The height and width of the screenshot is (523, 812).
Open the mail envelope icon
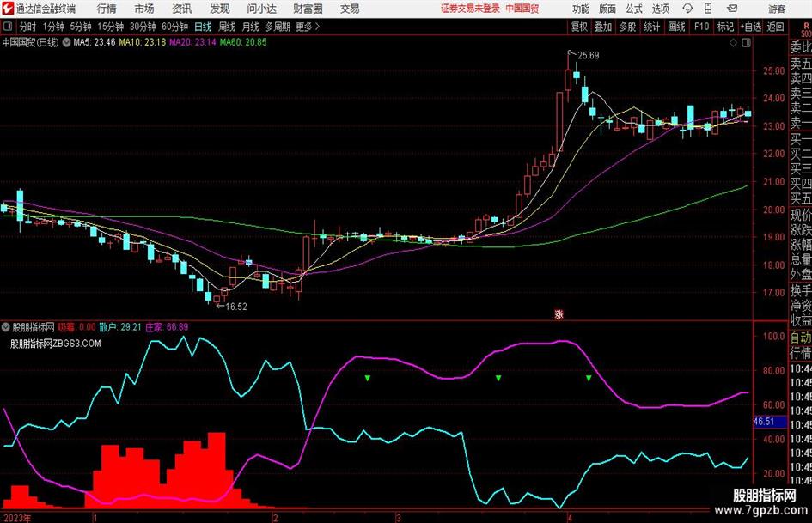pyautogui.click(x=732, y=9)
